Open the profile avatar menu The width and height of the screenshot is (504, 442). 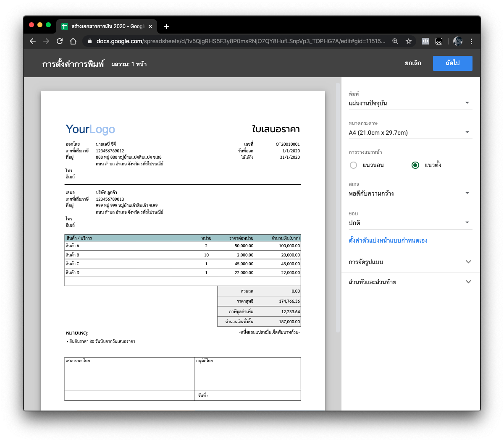(458, 41)
